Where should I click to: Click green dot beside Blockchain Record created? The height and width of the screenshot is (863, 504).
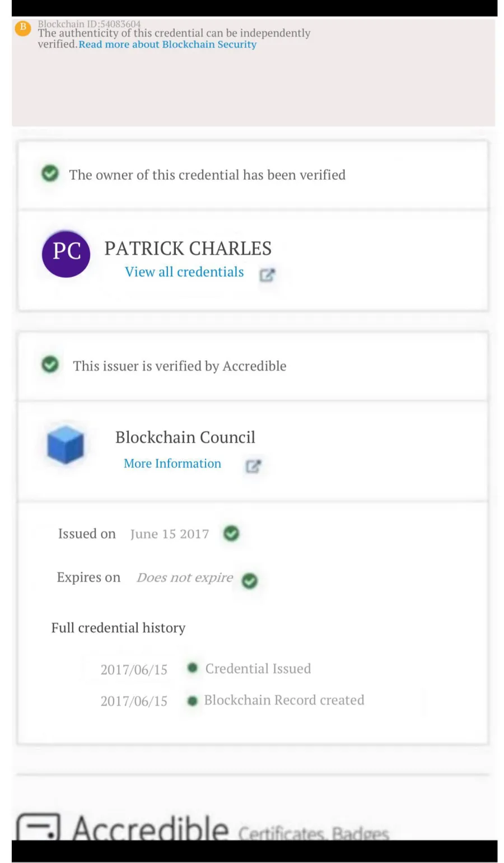(x=193, y=701)
